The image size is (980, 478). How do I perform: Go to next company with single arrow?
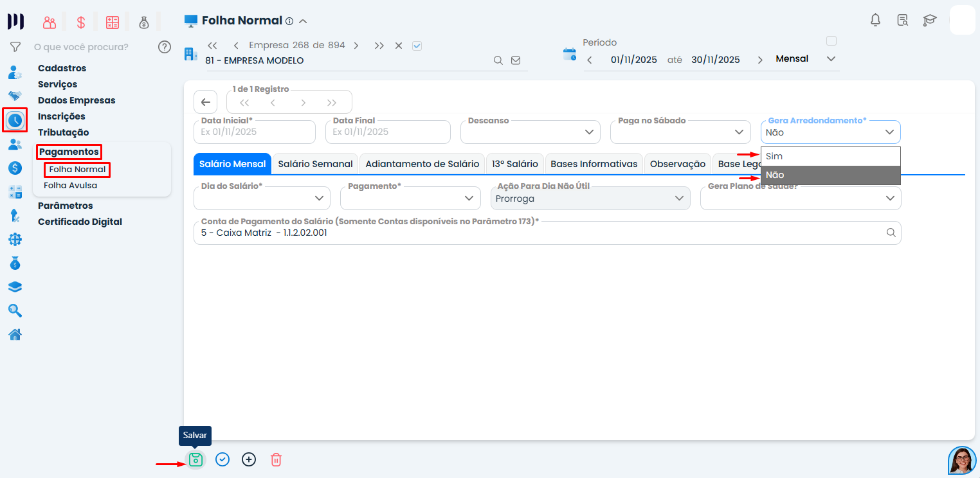[x=356, y=46]
